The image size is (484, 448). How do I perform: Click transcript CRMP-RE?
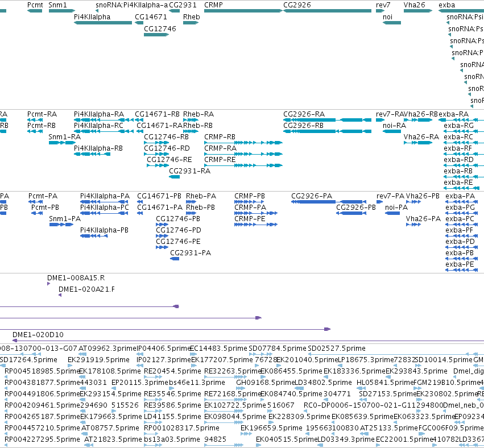pos(243,165)
